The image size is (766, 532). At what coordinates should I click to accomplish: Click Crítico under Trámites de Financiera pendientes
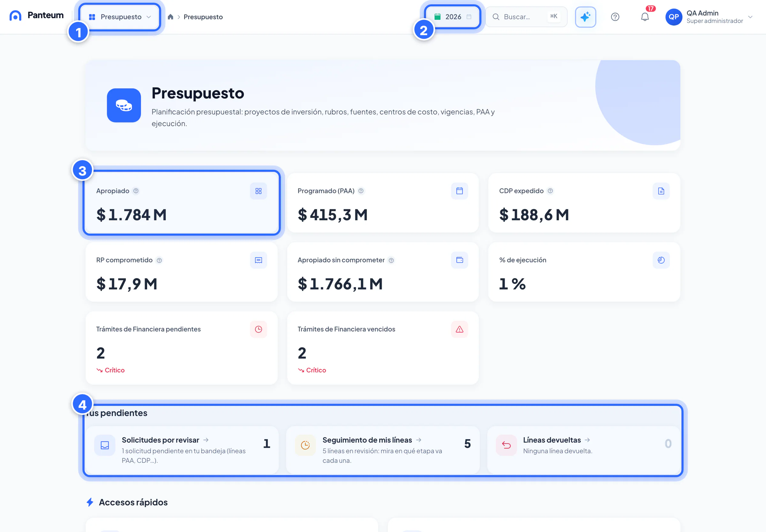click(110, 370)
